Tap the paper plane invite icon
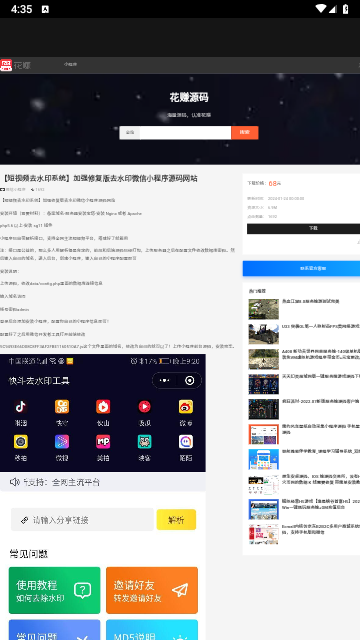The image size is (360, 640). coord(180,590)
